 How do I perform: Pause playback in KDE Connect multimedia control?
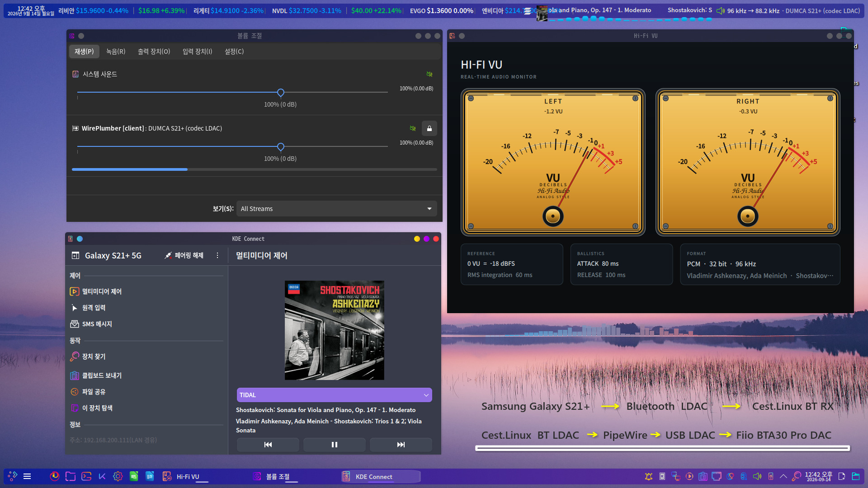point(335,445)
